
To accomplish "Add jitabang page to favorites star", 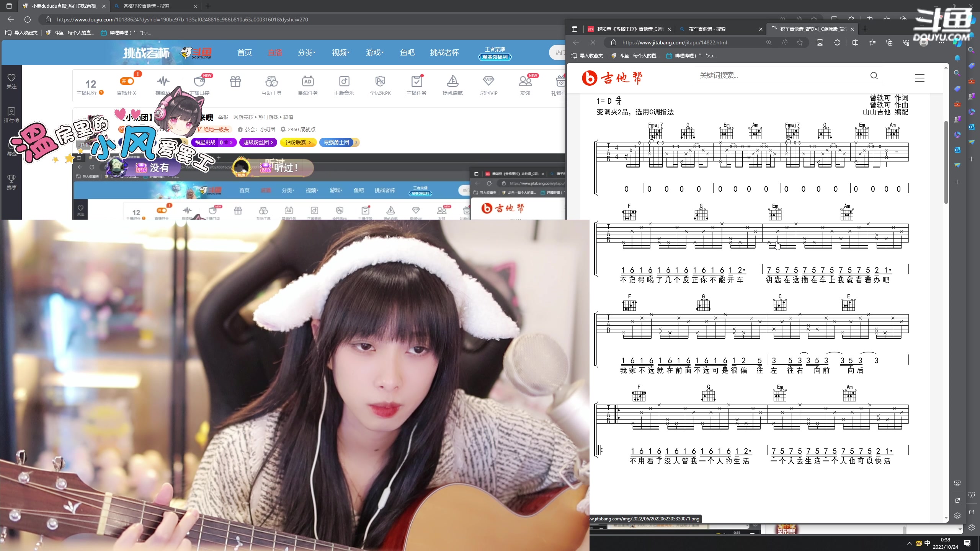I will click(800, 42).
